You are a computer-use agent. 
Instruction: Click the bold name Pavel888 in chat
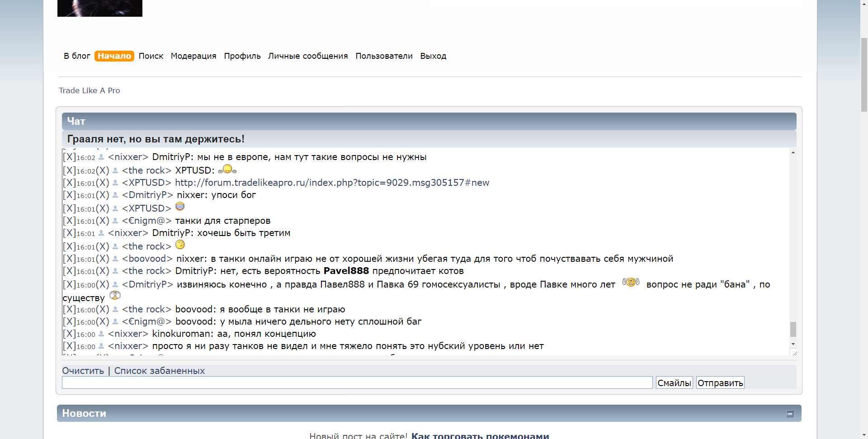346,271
